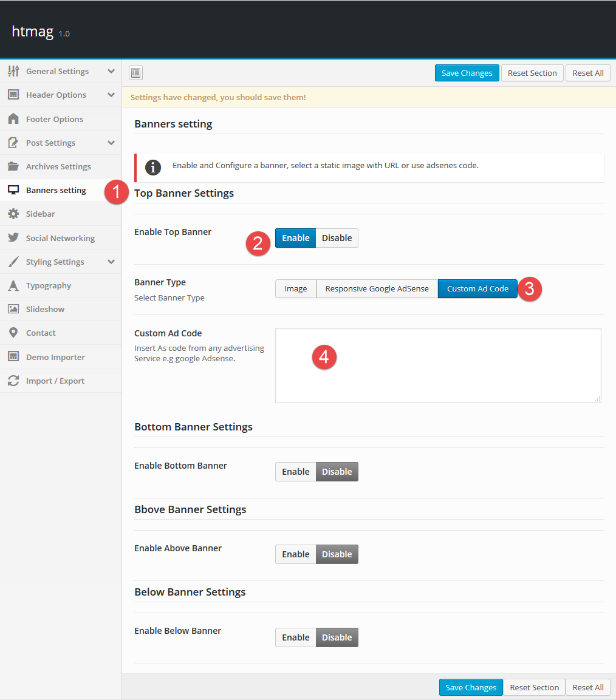Click the Social Networking Twitter bird icon
This screenshot has height=700, width=616.
(13, 238)
